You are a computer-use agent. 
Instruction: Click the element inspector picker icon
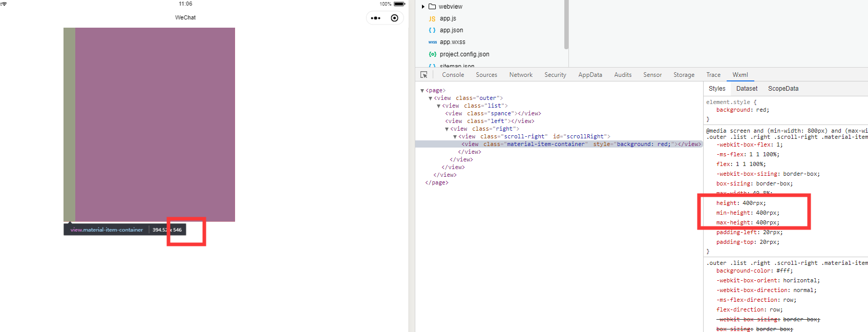click(424, 75)
